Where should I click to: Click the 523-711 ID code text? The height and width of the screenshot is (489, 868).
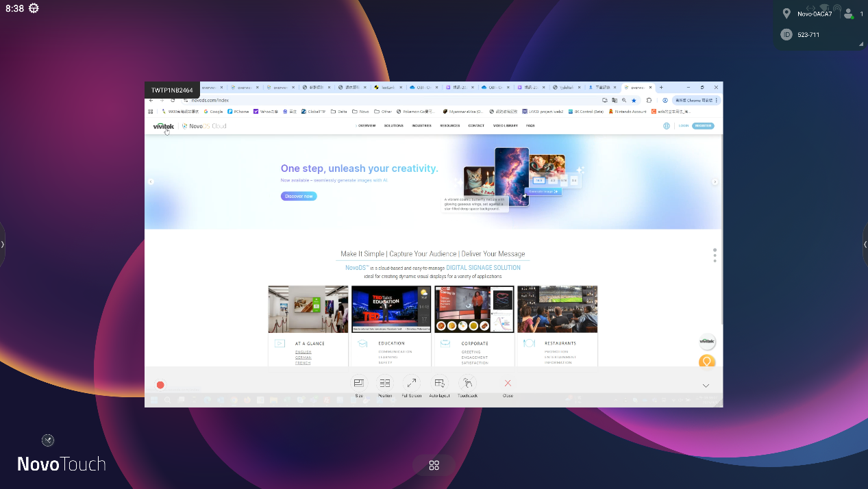pos(808,34)
